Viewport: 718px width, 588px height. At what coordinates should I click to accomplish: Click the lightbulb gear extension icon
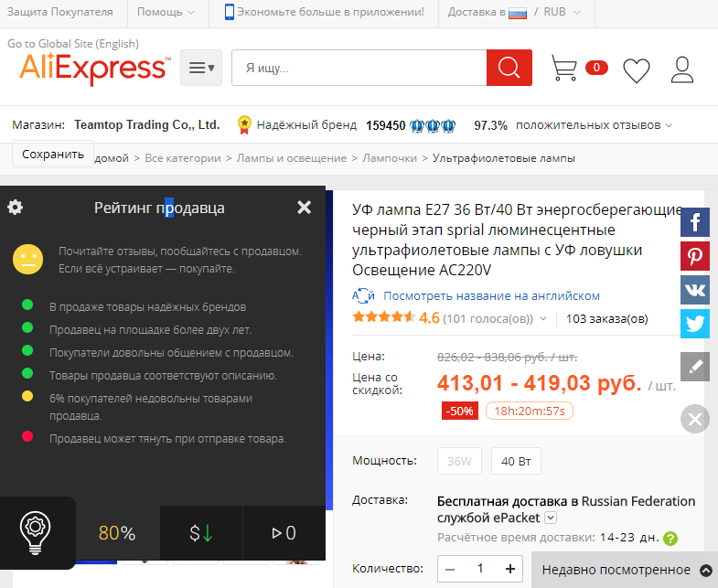point(36,532)
